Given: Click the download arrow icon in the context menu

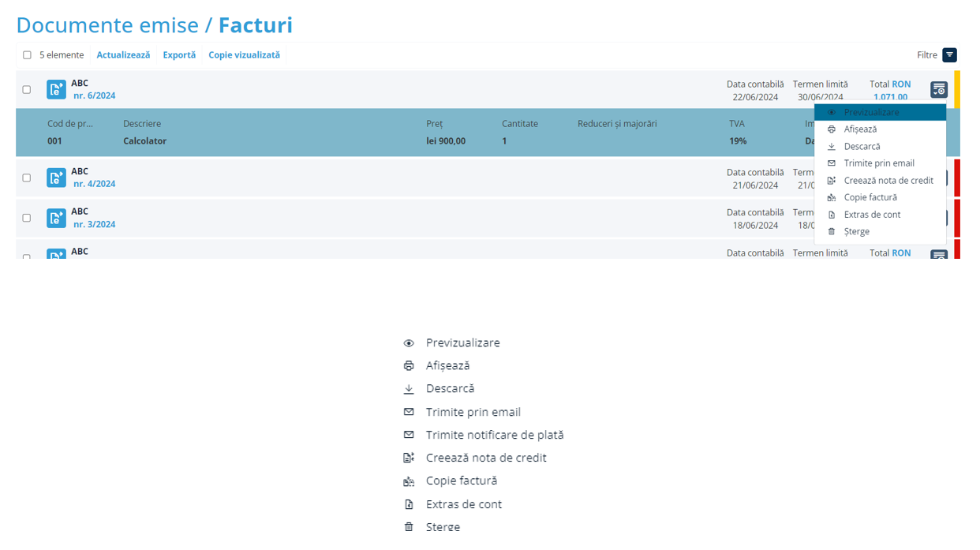Looking at the screenshot, I should [831, 147].
